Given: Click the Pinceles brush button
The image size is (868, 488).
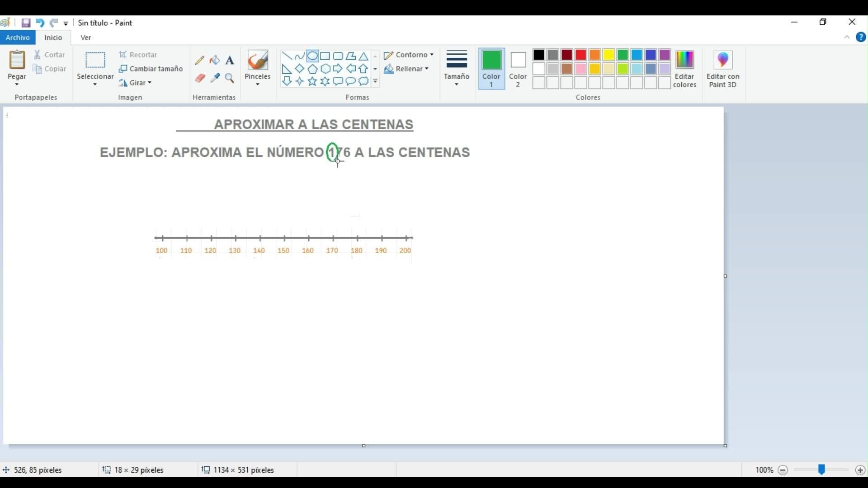Looking at the screenshot, I should tap(257, 61).
